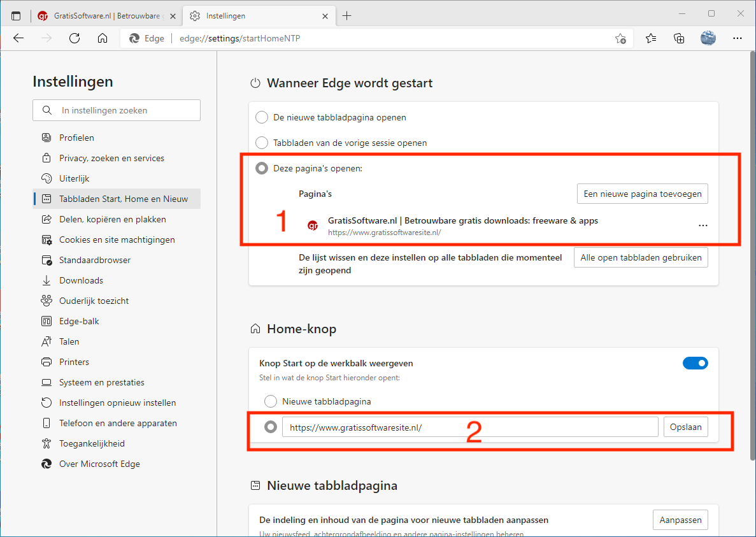
Task: Choose the 'Nieuwe tabbladpagina' home button option
Action: pyautogui.click(x=271, y=401)
